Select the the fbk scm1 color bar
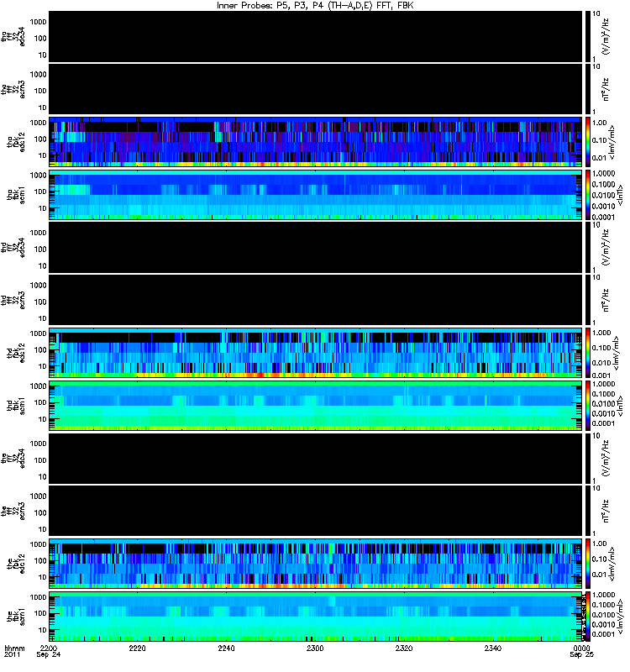The width and height of the screenshot is (630, 672). coord(589,617)
